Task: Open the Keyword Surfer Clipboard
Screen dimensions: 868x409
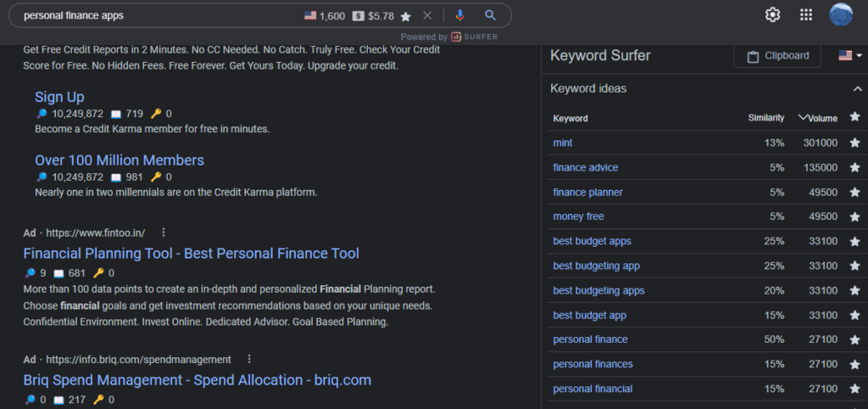Action: click(777, 56)
